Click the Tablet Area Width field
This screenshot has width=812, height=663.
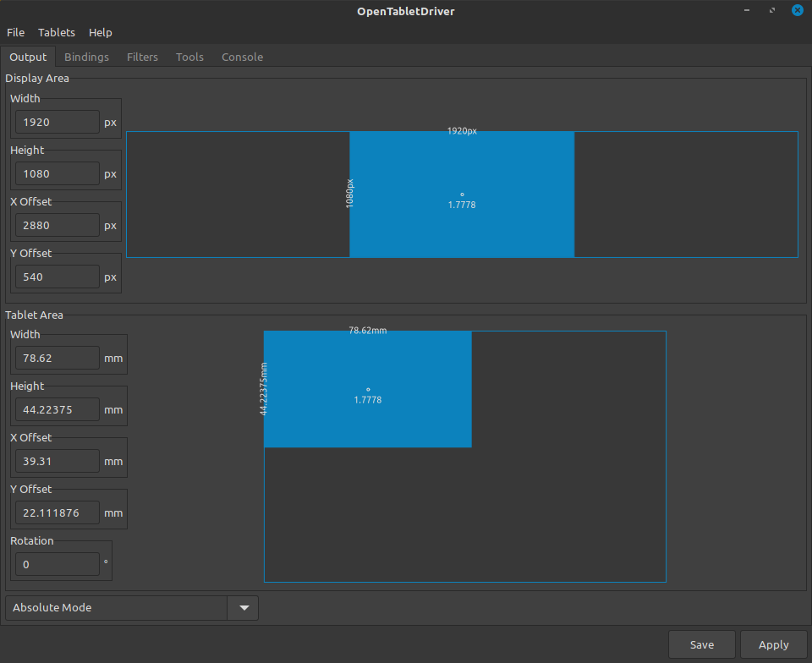click(x=58, y=359)
